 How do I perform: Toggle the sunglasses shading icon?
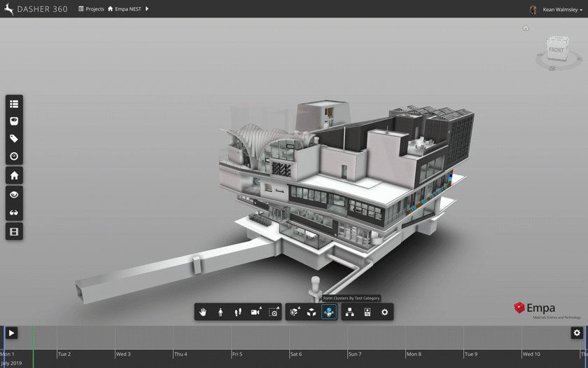[x=14, y=212]
